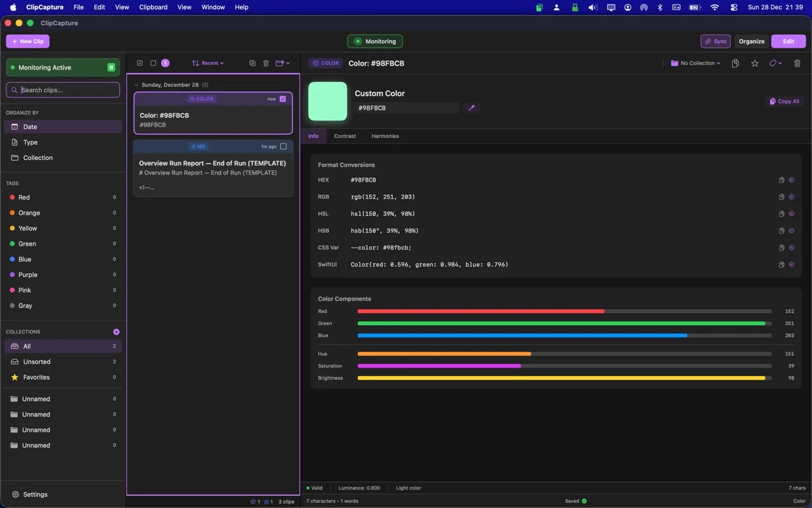The height and width of the screenshot is (508, 812).
Task: Delete selected clips using trash icon
Action: click(266, 63)
